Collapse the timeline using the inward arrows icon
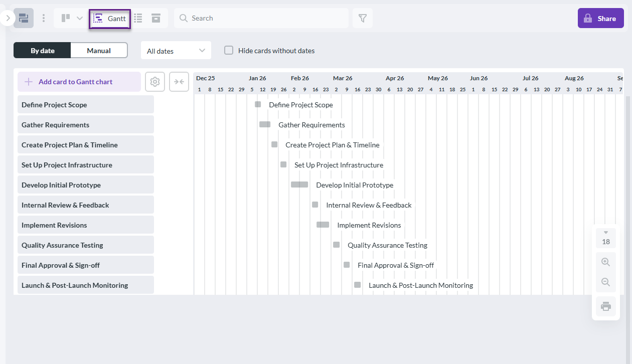The height and width of the screenshot is (364, 632). coord(179,81)
